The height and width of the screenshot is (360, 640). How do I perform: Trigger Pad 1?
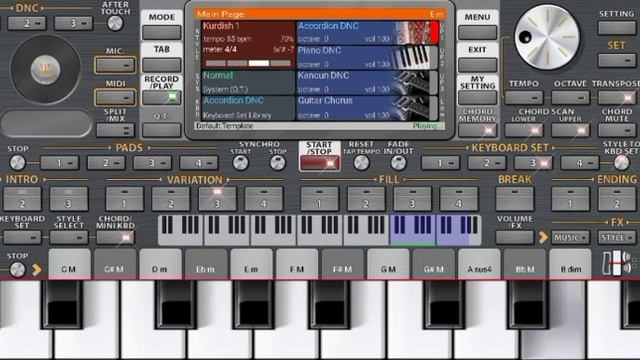(x=60, y=163)
